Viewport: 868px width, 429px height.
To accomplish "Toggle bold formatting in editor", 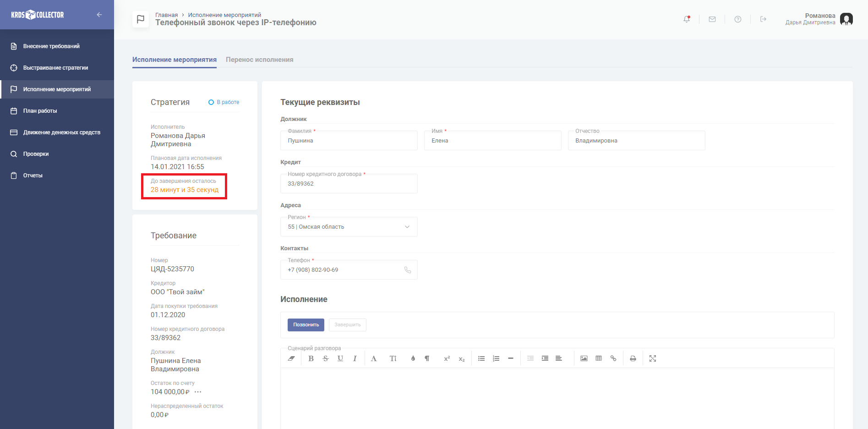I will click(311, 358).
